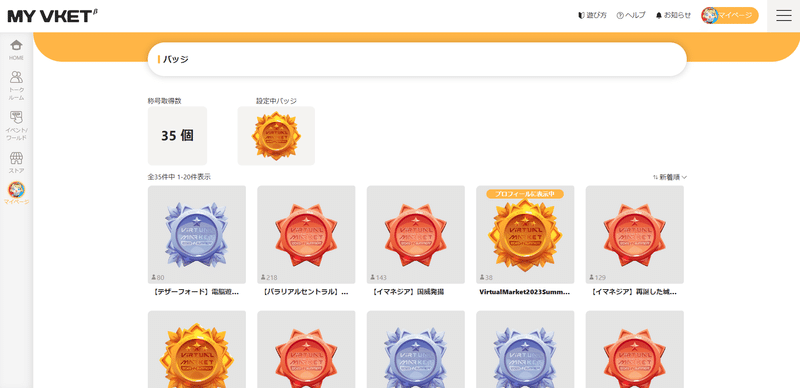Viewport: 800px width, 388px height.
Task: Open the 遊び方 guide link
Action: tap(592, 16)
